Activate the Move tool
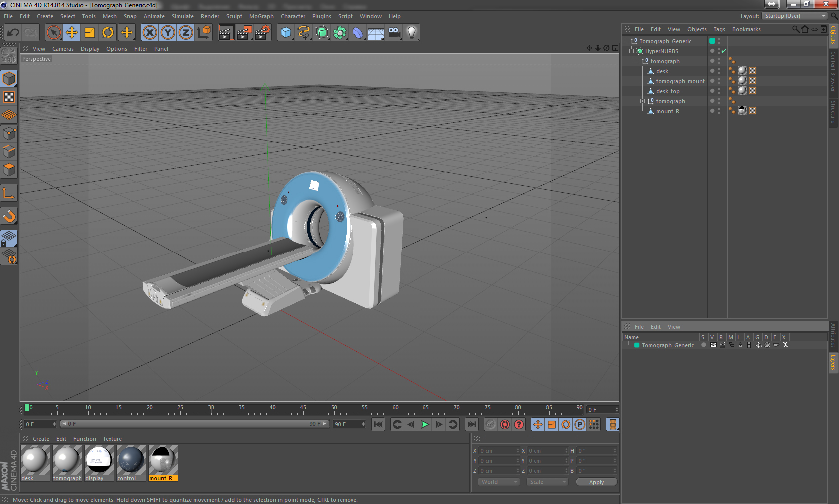 coord(72,33)
